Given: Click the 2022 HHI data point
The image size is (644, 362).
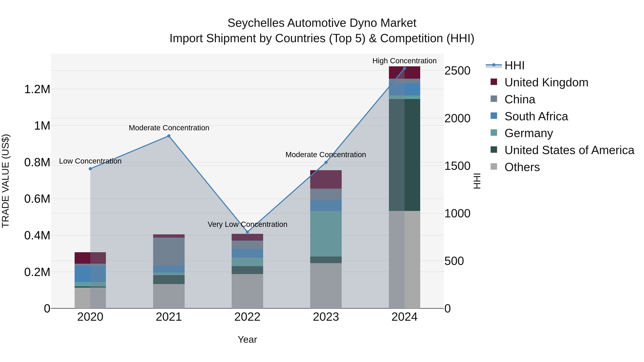Looking at the screenshot, I should tap(248, 232).
